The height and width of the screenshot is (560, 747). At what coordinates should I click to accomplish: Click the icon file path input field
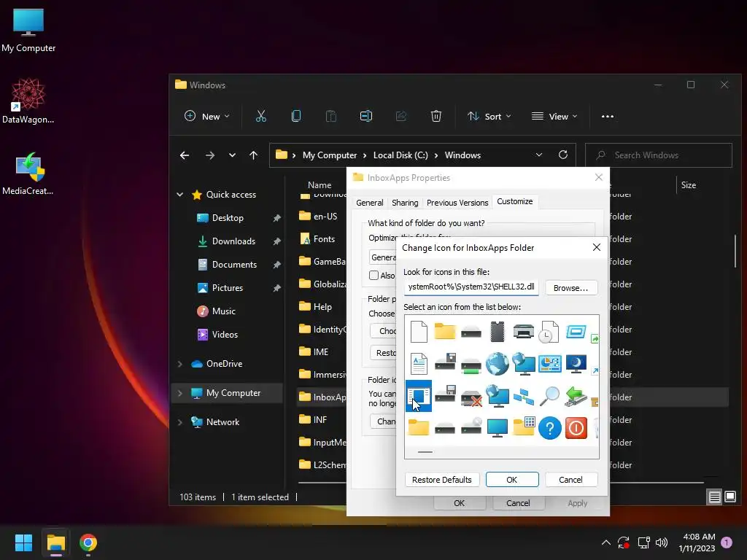point(471,287)
